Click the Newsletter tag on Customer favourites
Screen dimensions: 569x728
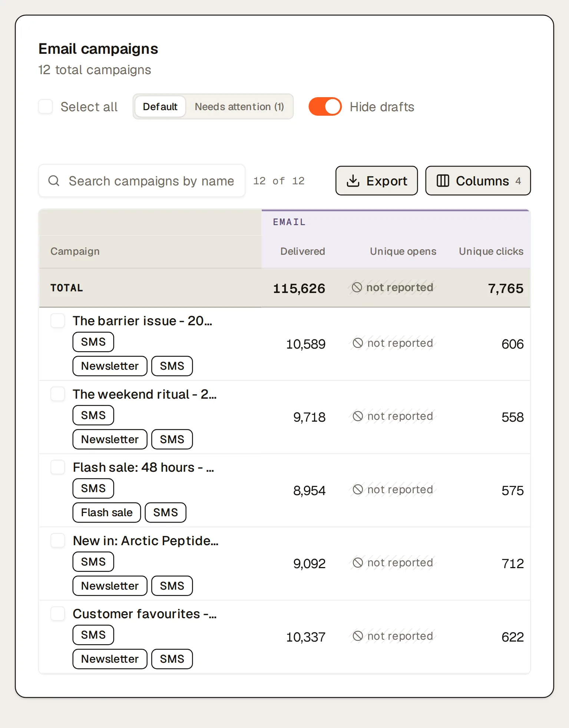pyautogui.click(x=110, y=659)
